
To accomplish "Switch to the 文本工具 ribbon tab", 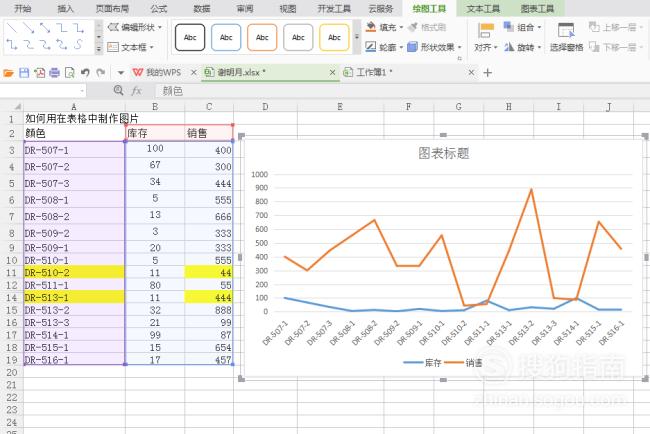I will pyautogui.click(x=483, y=8).
